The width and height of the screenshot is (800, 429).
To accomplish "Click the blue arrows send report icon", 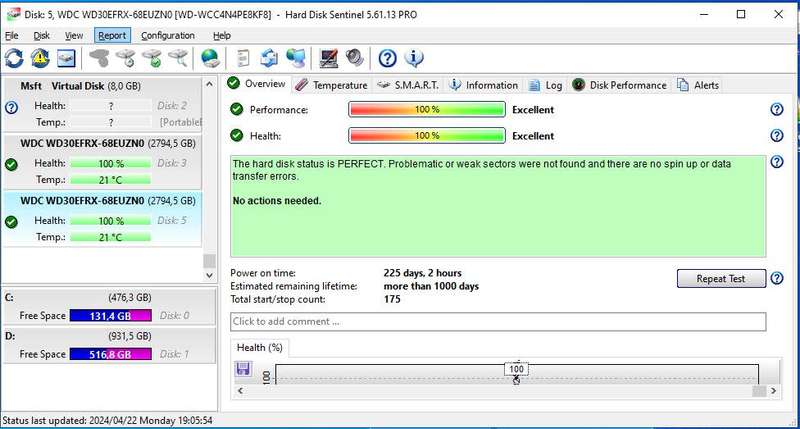I will 269,58.
